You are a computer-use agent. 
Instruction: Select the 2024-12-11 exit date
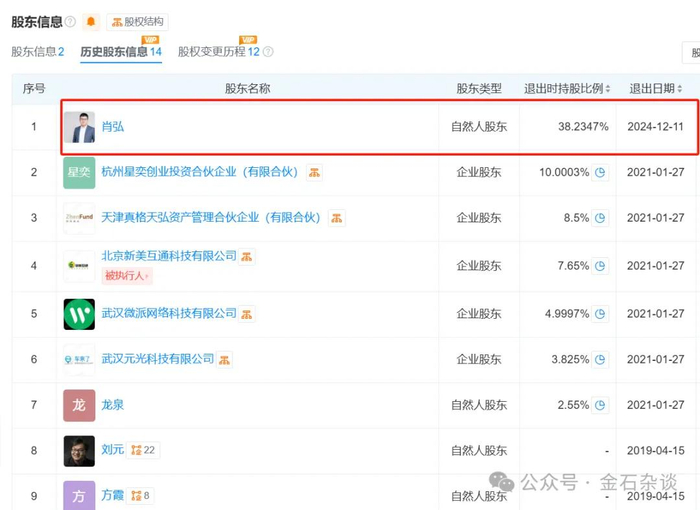click(655, 127)
